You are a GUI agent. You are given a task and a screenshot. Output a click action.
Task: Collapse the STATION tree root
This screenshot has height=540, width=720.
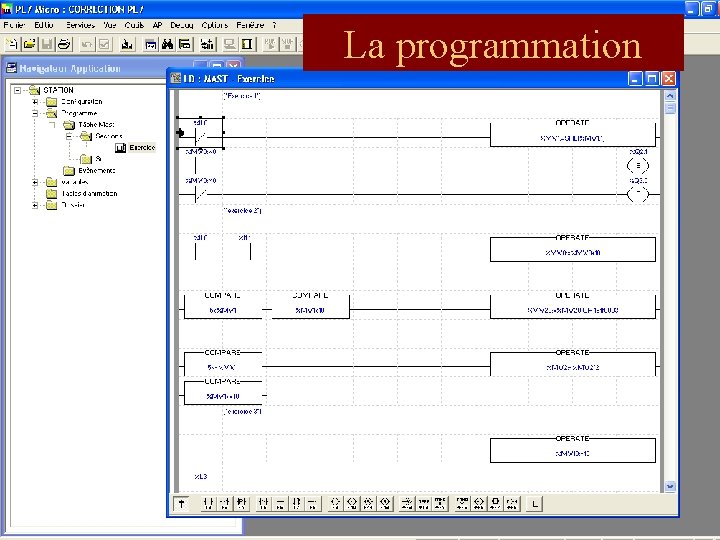click(x=17, y=90)
